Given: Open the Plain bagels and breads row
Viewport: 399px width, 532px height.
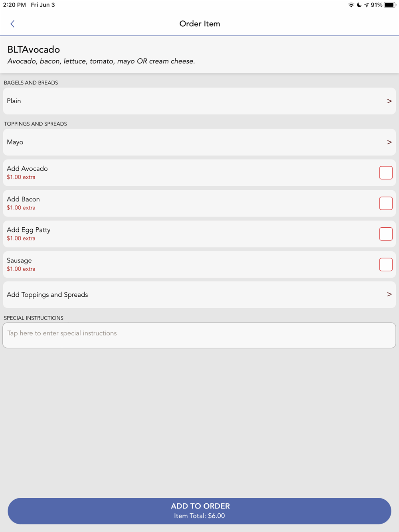Looking at the screenshot, I should tap(199, 101).
